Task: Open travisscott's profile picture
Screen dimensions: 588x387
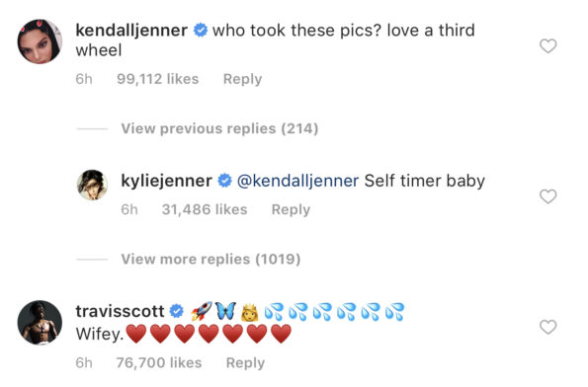Action: click(x=40, y=322)
